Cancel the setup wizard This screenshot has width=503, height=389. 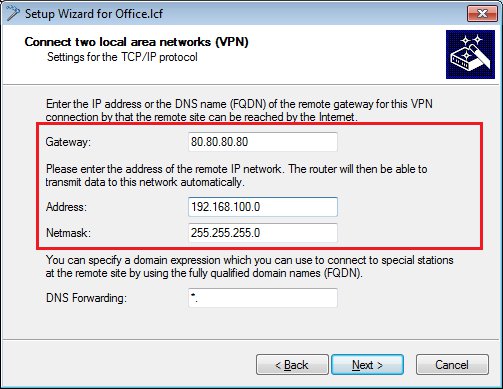point(452,365)
